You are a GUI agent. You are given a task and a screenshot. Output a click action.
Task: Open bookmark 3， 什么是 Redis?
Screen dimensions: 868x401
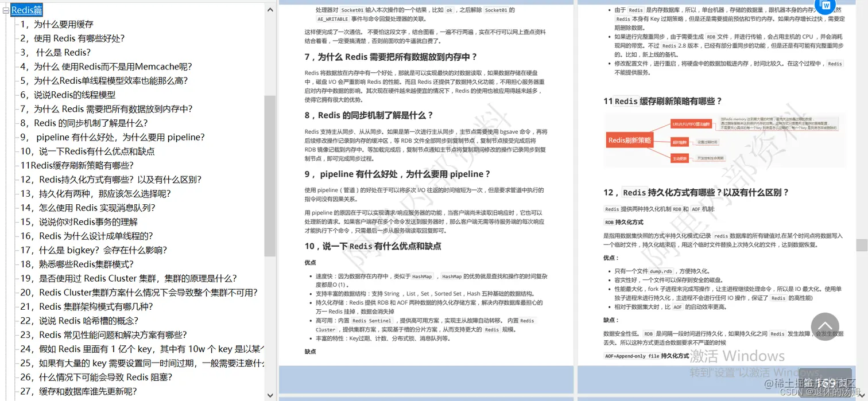(x=55, y=52)
